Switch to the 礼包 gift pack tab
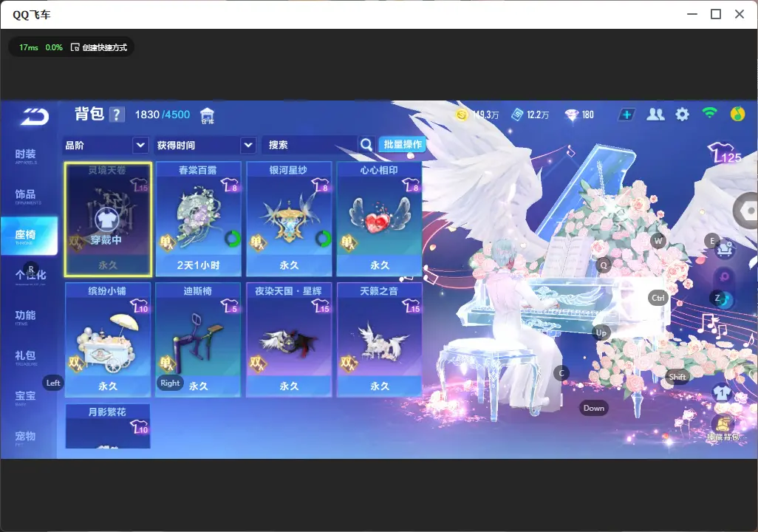Viewport: 758px width, 532px height. pos(26,358)
